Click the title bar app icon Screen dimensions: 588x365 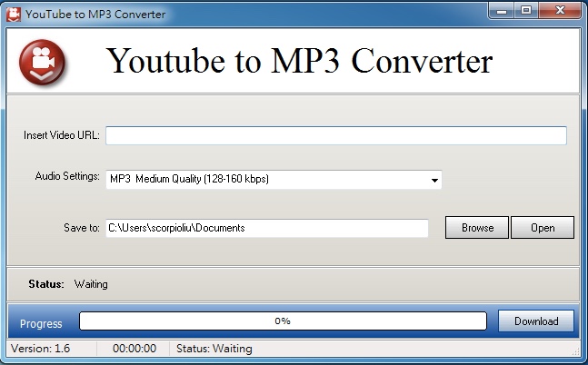pyautogui.click(x=14, y=15)
